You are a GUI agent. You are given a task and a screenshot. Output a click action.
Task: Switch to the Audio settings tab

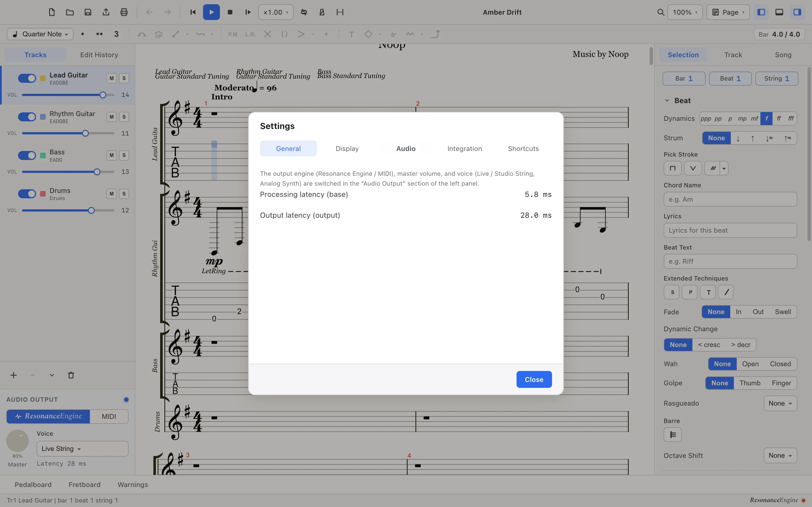point(406,148)
